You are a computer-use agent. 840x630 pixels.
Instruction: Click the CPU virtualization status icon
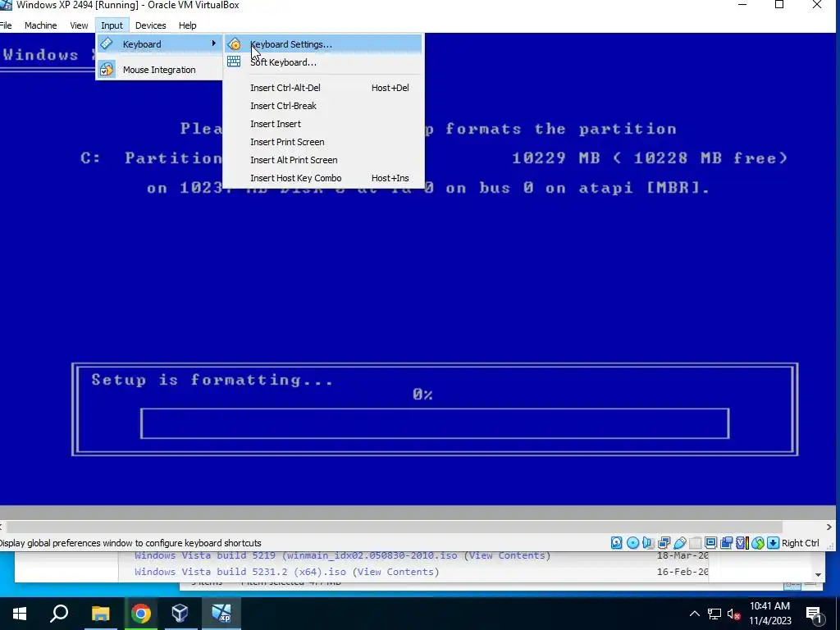pyautogui.click(x=742, y=543)
